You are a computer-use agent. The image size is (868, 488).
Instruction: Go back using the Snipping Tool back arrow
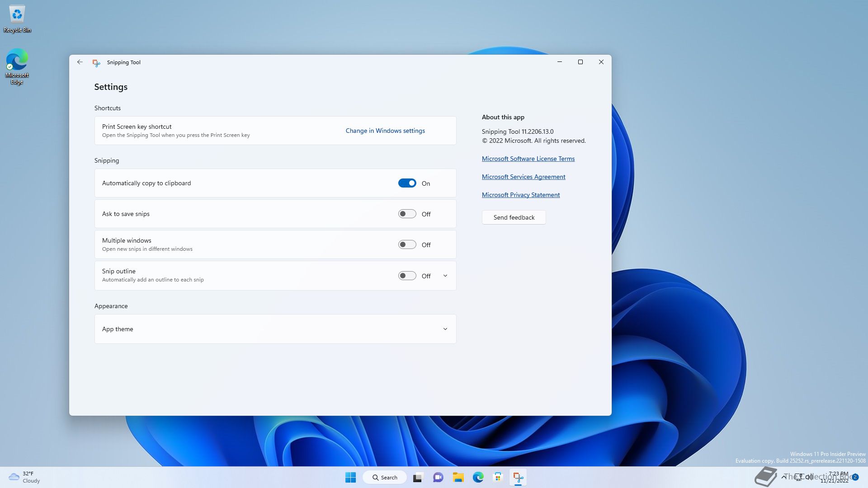coord(80,62)
